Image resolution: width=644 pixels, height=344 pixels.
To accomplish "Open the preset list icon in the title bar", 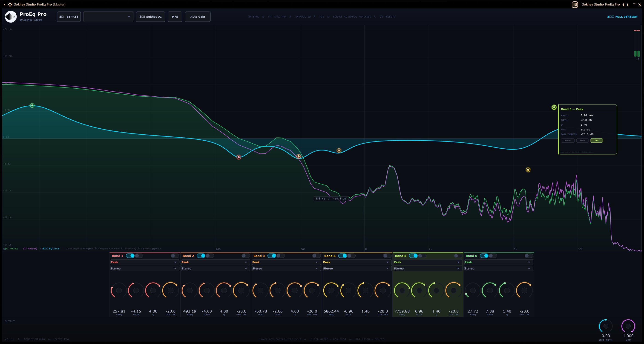I will [x=575, y=5].
